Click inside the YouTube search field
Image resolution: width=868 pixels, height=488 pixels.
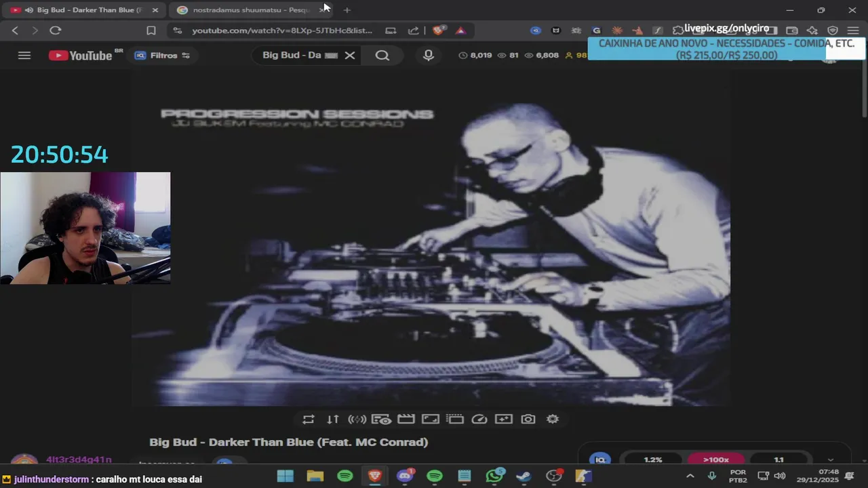pos(292,56)
